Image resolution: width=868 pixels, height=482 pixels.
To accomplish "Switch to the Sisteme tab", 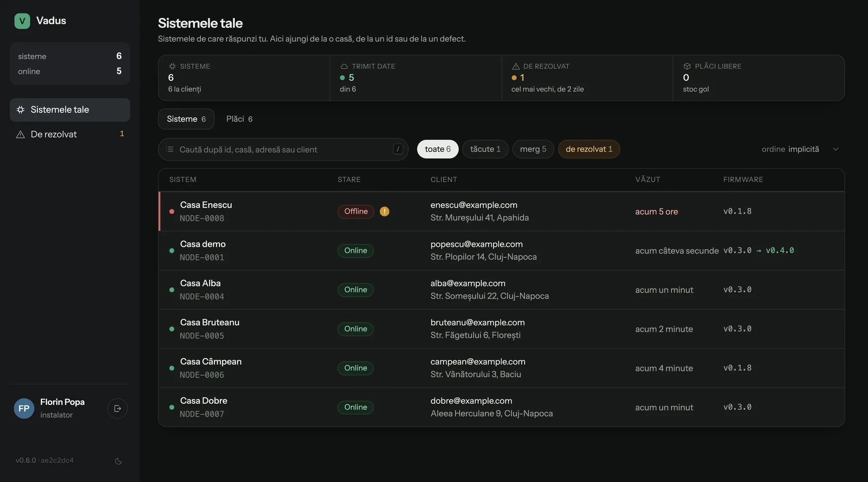I will click(x=186, y=119).
